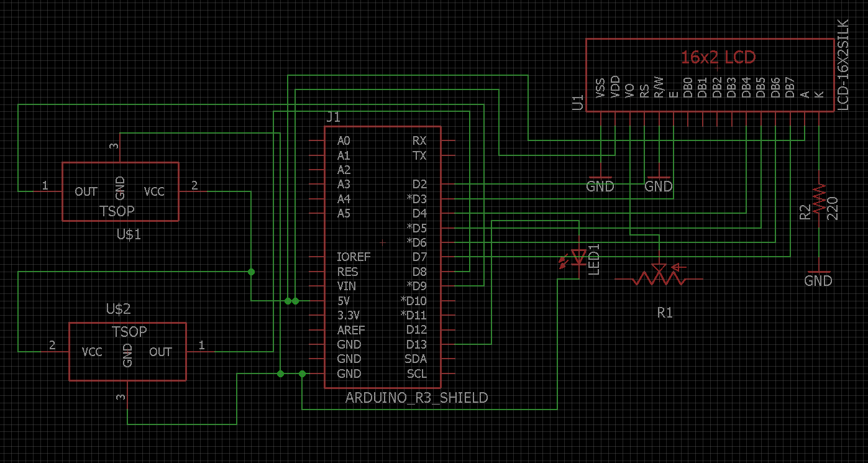Screen dimensions: 868x463
Task: Click the OUT pin of U$1 TSOP
Action: (86, 191)
